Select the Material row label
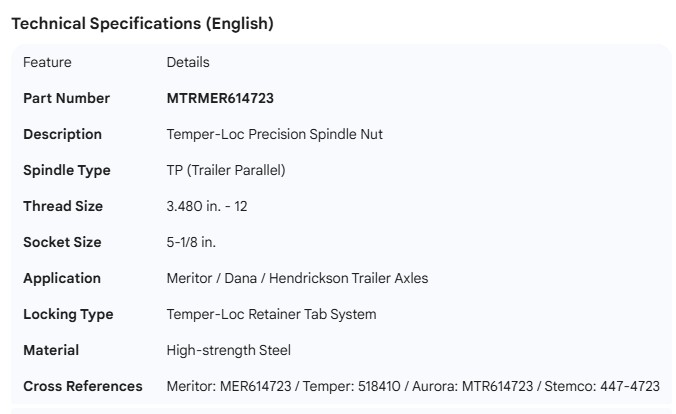This screenshot has height=414, width=676. (x=51, y=350)
